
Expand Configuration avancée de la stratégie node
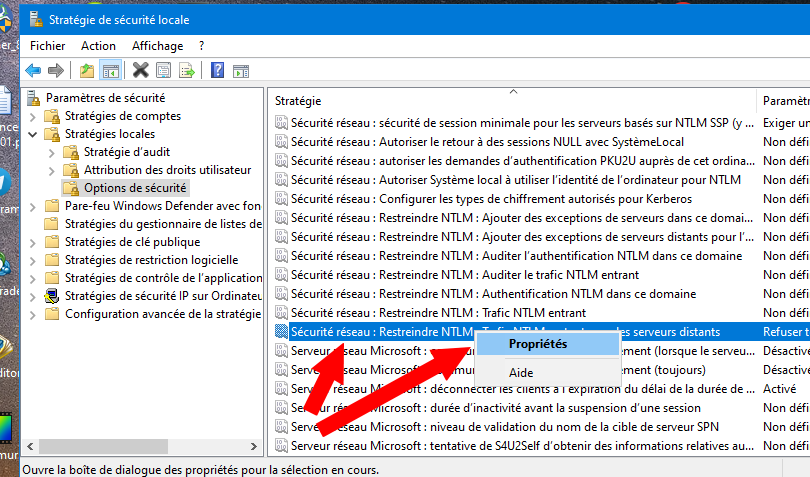[x=33, y=315]
